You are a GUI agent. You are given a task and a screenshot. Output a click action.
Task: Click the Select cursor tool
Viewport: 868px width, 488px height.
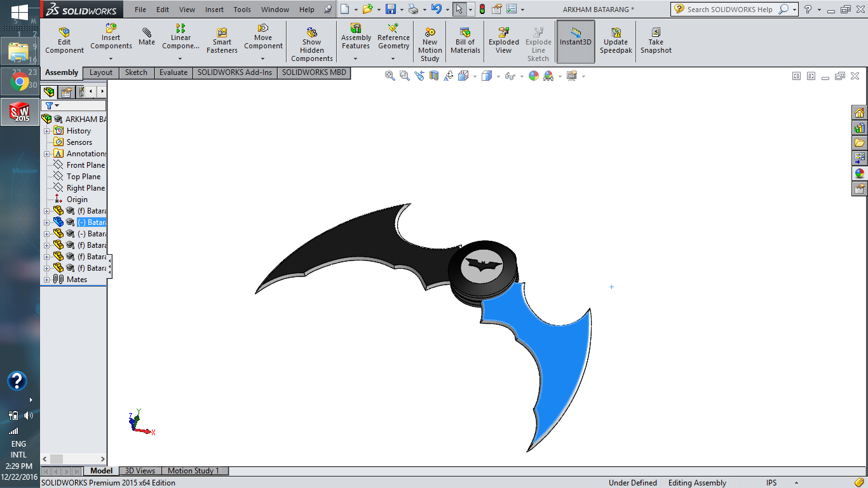click(x=459, y=9)
